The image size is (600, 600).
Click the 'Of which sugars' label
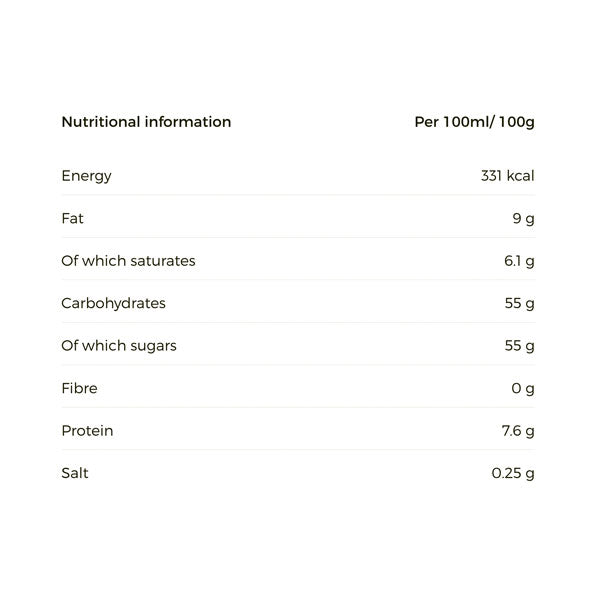click(119, 346)
